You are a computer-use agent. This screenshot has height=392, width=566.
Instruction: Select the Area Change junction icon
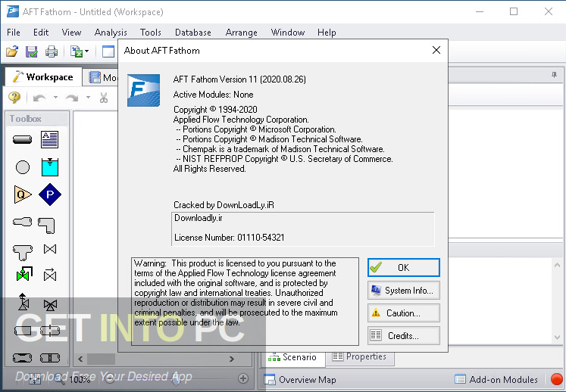click(x=23, y=222)
